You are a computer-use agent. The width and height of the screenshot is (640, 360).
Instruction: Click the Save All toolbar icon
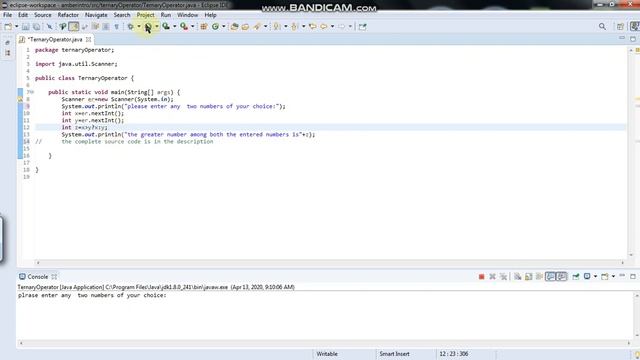click(x=36, y=27)
